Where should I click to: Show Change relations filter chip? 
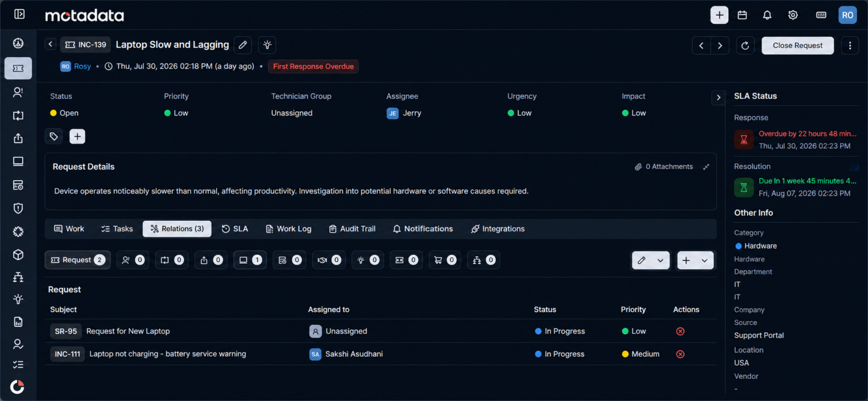[x=172, y=260]
